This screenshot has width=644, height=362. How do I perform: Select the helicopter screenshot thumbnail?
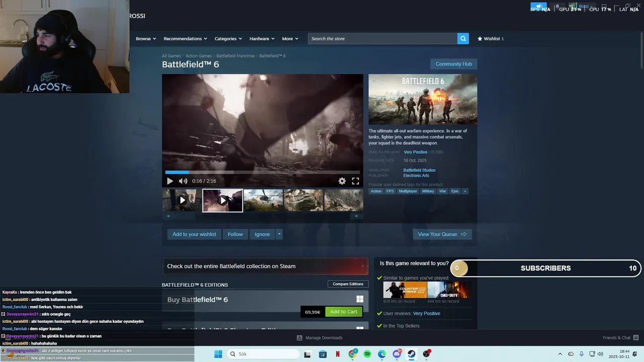(263, 200)
